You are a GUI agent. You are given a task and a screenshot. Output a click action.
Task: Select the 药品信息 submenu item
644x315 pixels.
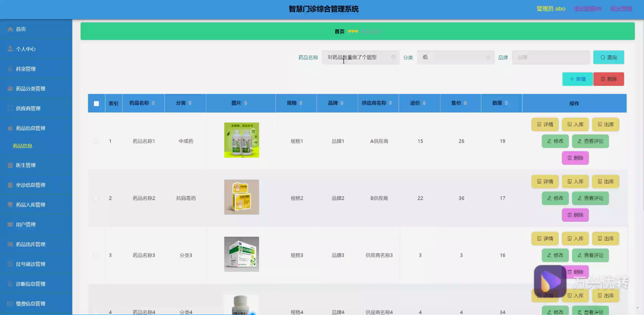point(23,146)
